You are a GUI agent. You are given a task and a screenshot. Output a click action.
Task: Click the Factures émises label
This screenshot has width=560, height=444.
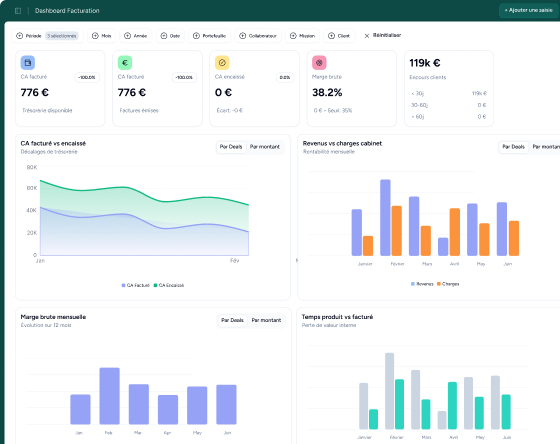[x=139, y=111]
